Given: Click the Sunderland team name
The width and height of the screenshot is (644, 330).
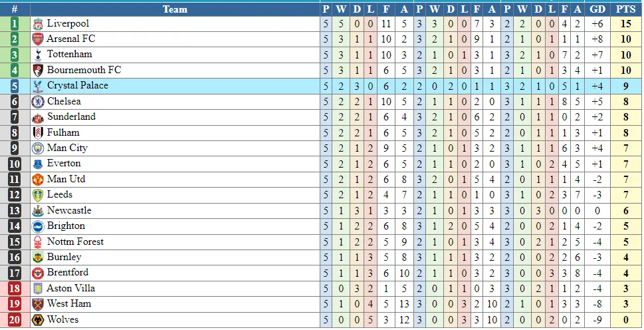Looking at the screenshot, I should [x=71, y=117].
